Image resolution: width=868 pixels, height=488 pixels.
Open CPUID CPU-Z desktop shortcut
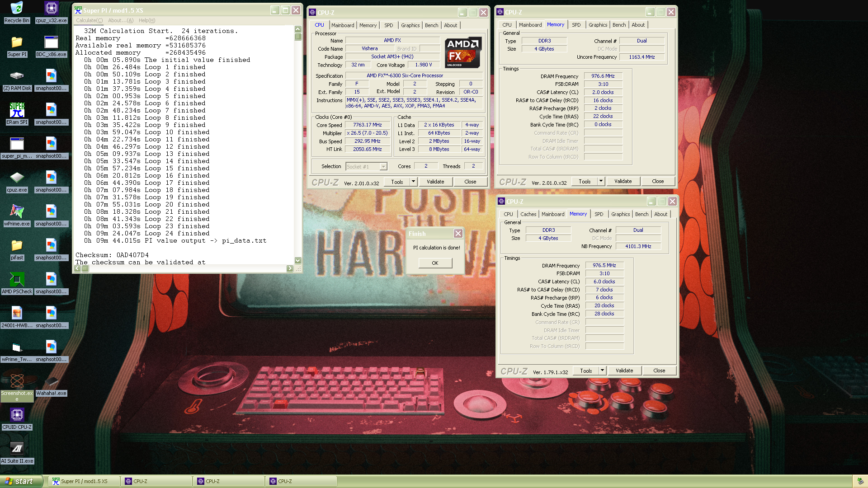click(17, 419)
